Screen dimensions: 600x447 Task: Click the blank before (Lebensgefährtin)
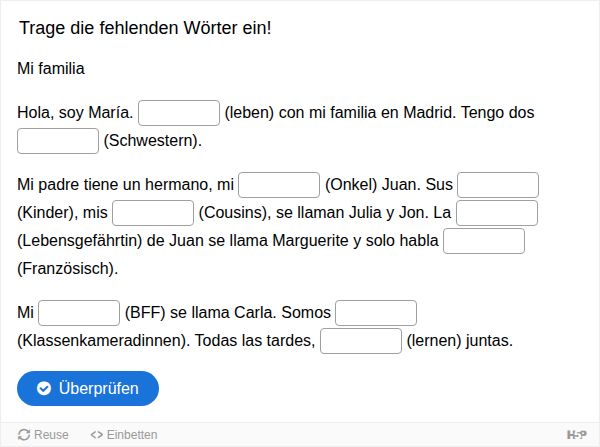[x=497, y=213]
